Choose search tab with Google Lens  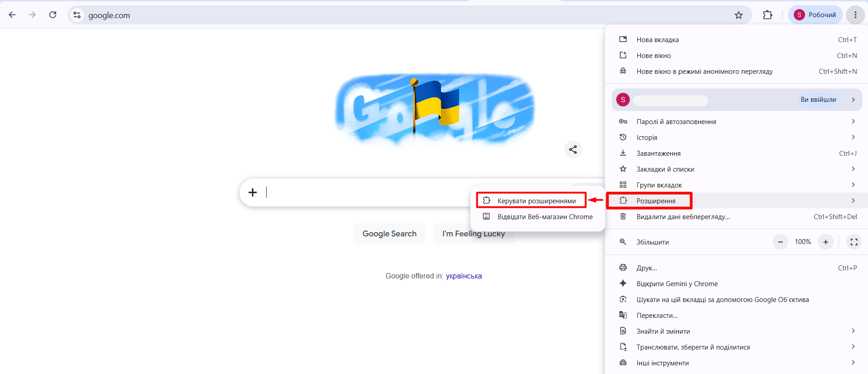point(737,300)
